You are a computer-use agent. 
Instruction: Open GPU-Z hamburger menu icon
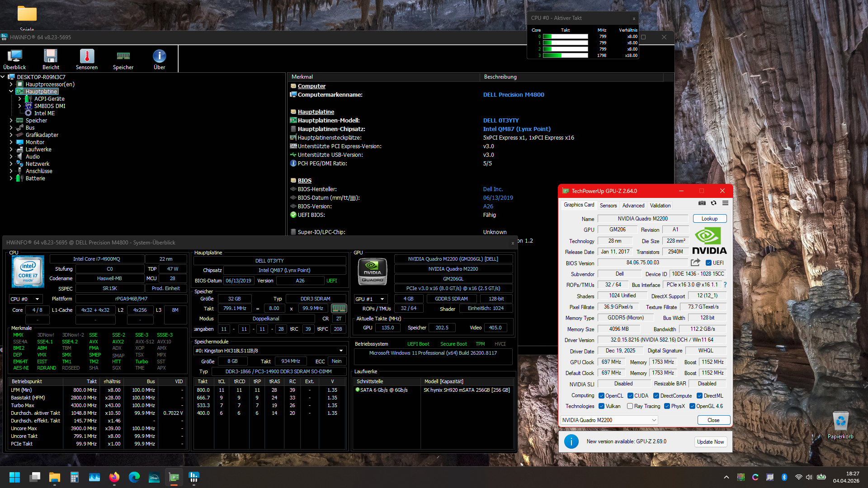click(x=725, y=203)
